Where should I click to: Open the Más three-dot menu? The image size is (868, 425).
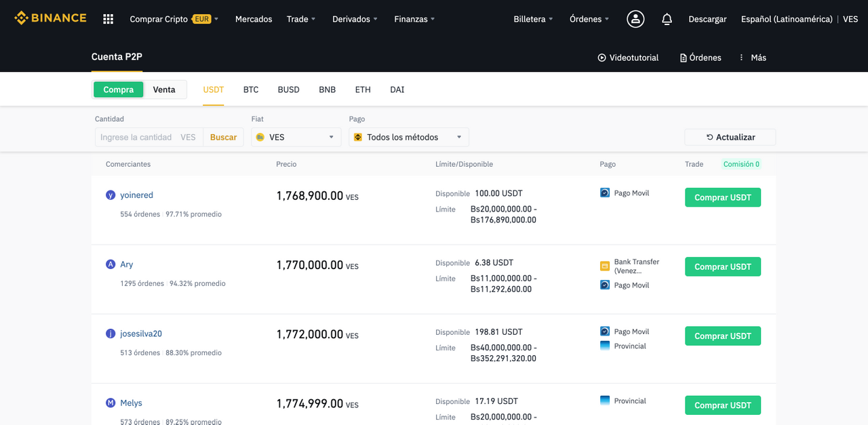tap(752, 58)
